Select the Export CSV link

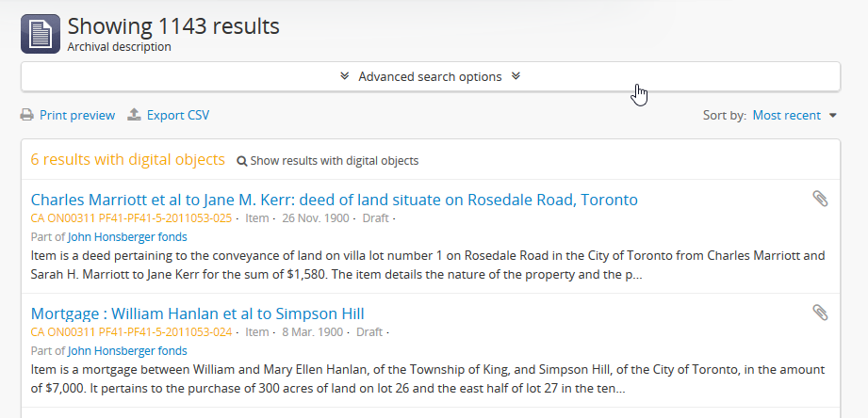coord(178,116)
